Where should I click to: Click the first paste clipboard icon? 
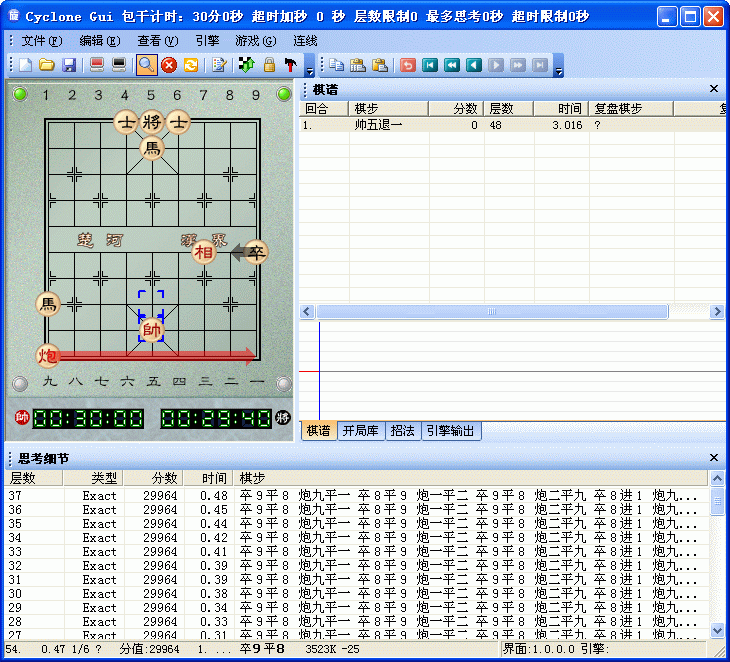[x=358, y=65]
